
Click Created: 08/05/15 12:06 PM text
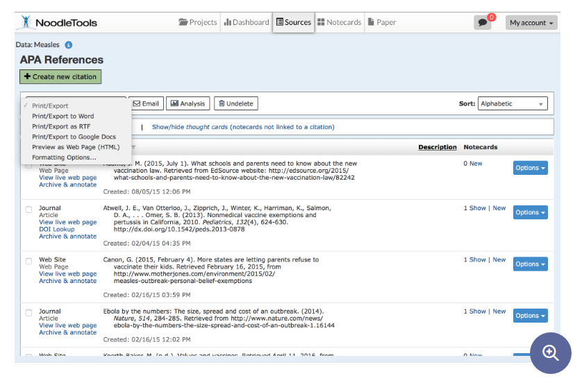pyautogui.click(x=147, y=191)
